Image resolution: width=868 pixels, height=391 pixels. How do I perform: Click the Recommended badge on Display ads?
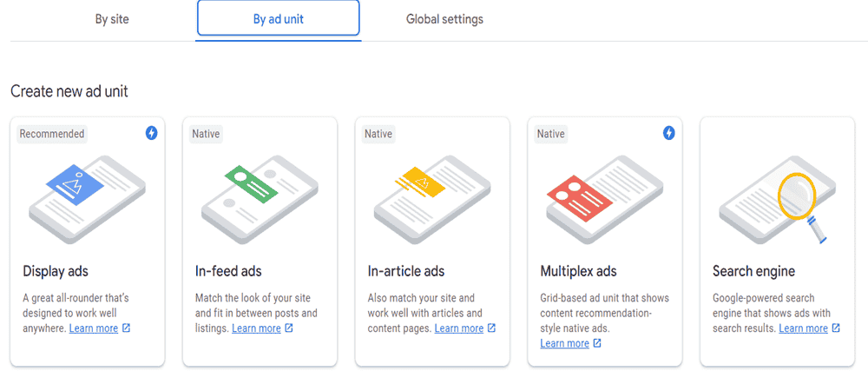point(52,134)
